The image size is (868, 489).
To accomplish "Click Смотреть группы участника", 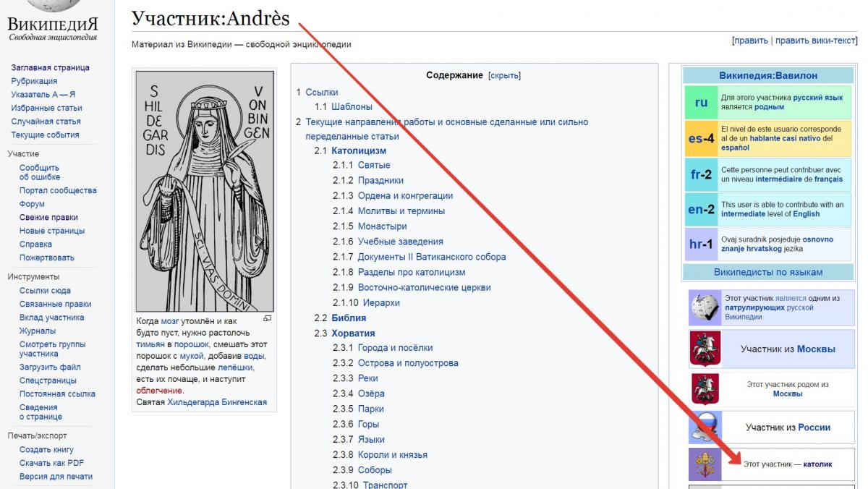I will click(52, 349).
